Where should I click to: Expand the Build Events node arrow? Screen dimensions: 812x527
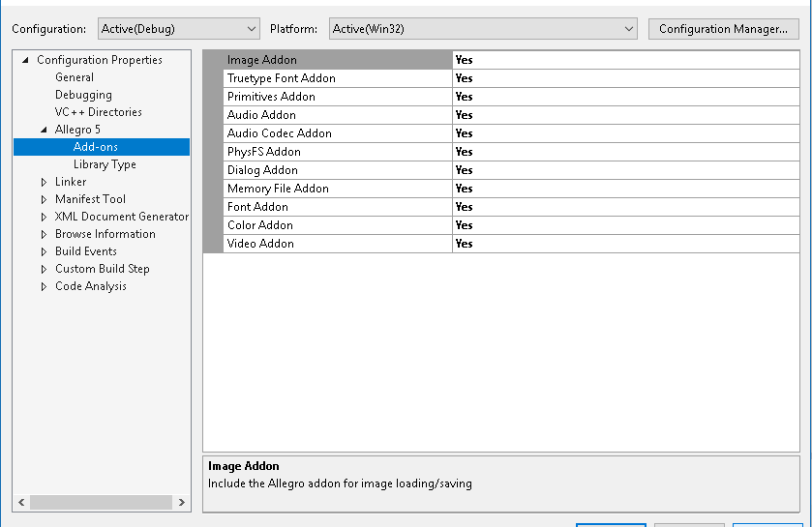click(44, 251)
